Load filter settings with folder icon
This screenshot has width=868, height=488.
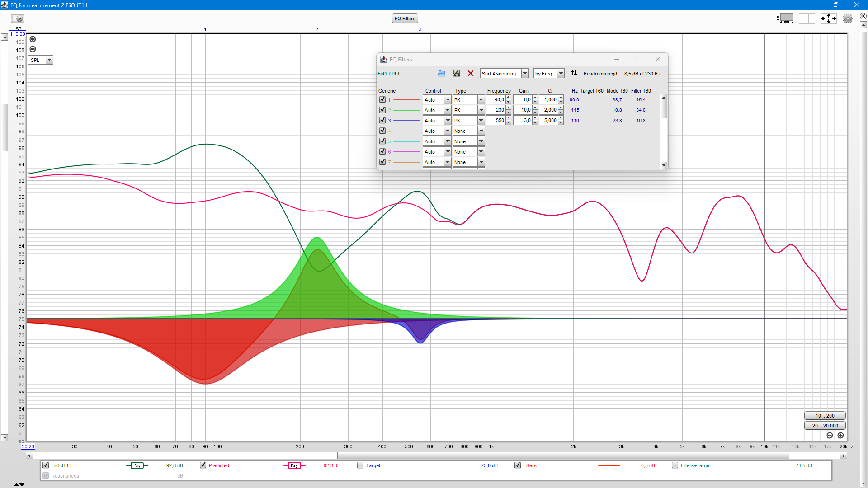point(442,73)
